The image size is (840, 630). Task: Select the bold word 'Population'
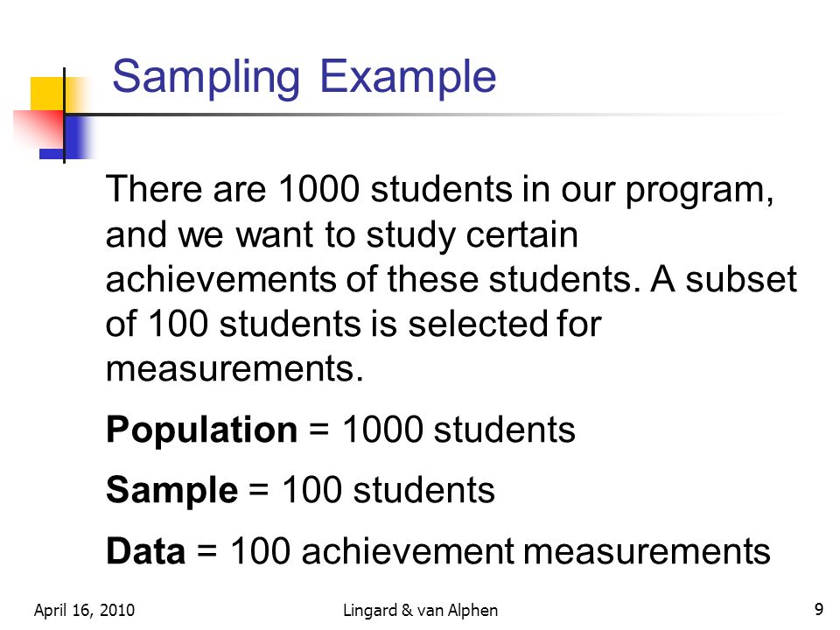click(x=201, y=430)
